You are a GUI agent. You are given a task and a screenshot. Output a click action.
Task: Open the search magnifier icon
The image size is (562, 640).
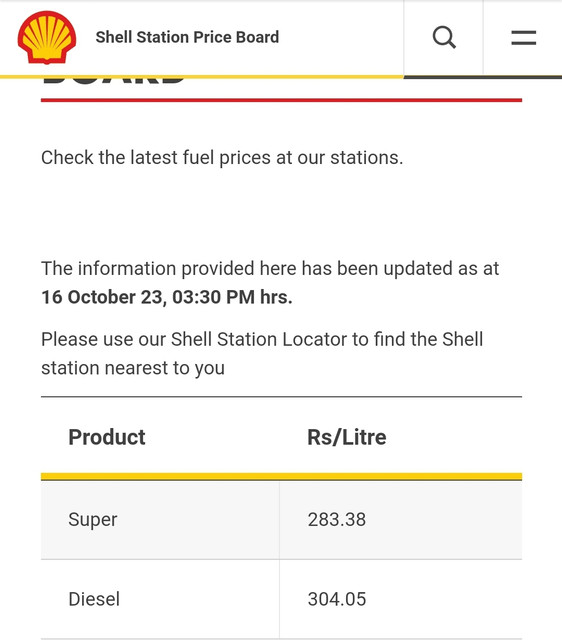(444, 37)
